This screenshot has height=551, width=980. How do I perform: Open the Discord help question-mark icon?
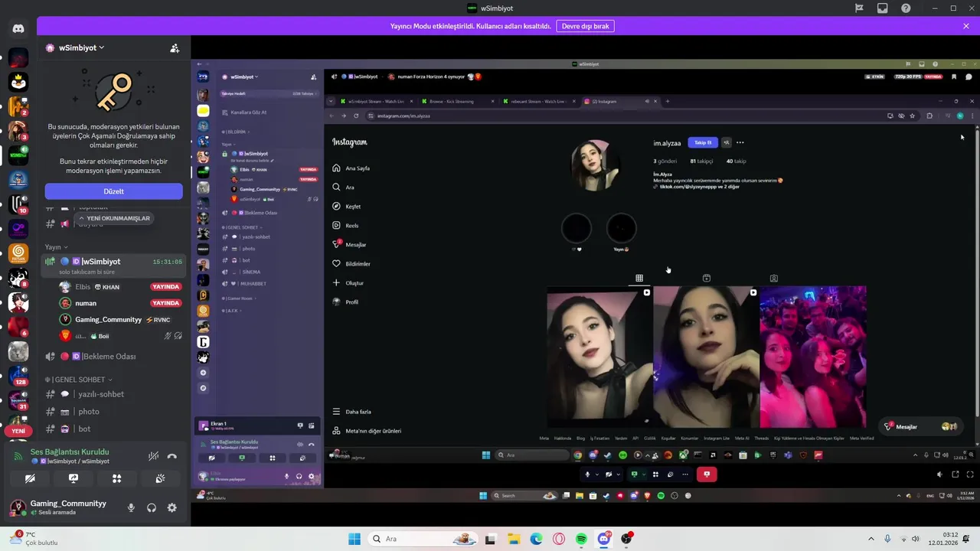coord(906,8)
